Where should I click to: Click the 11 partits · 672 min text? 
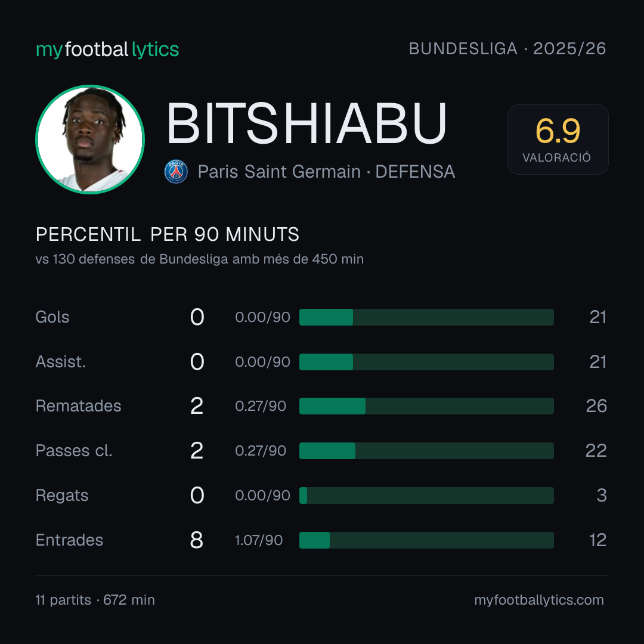95,600
